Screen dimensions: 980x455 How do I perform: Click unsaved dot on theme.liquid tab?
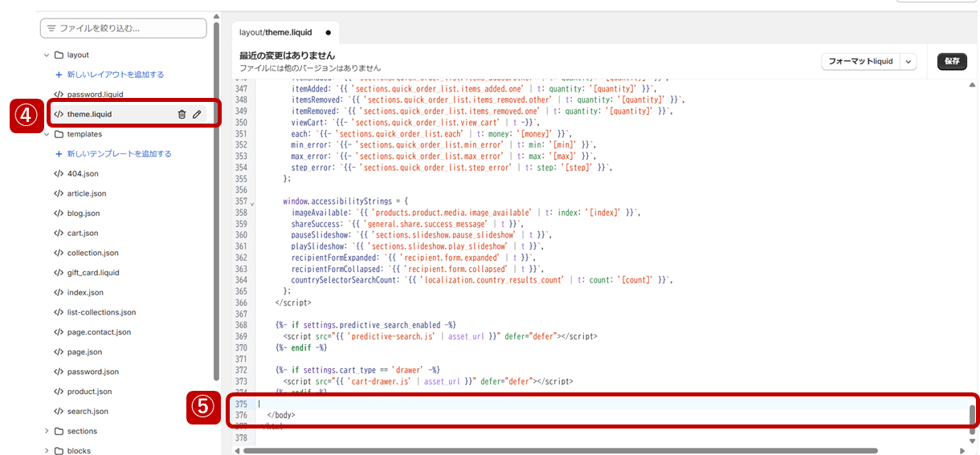[329, 33]
